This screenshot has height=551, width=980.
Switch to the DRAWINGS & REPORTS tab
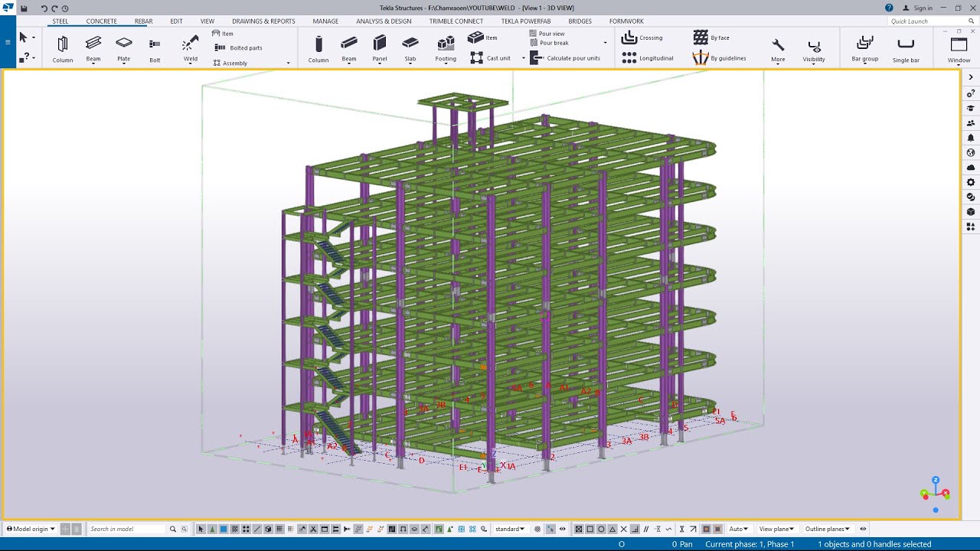tap(263, 21)
